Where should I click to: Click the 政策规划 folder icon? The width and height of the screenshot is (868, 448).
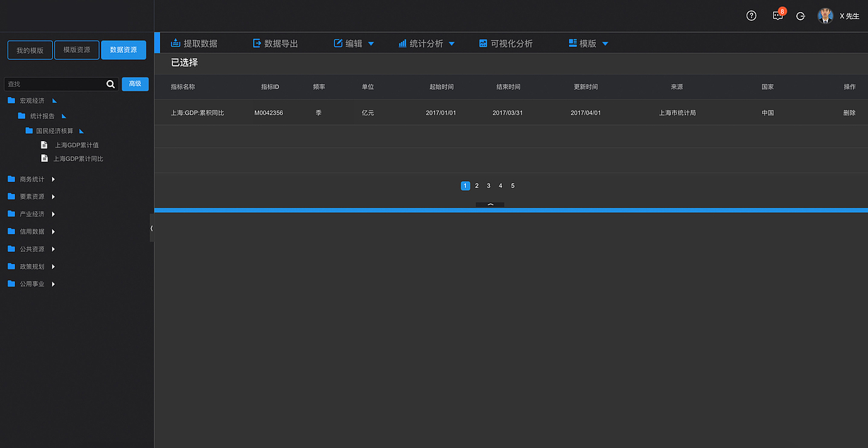tap(12, 267)
